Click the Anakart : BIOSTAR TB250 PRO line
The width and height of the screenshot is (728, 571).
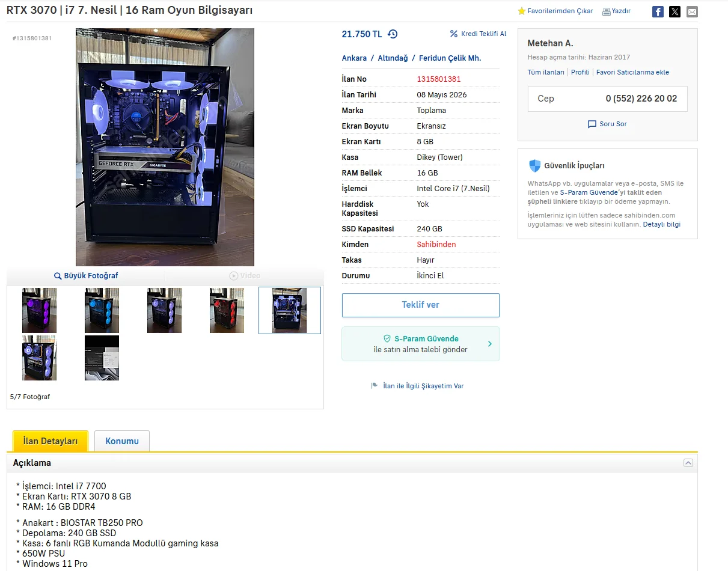pyautogui.click(x=80, y=523)
